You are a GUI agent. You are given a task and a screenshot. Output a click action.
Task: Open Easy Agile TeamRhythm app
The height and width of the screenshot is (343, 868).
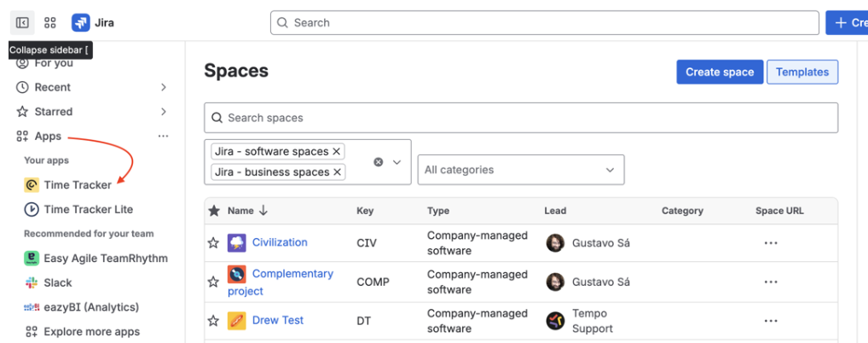[105, 259]
